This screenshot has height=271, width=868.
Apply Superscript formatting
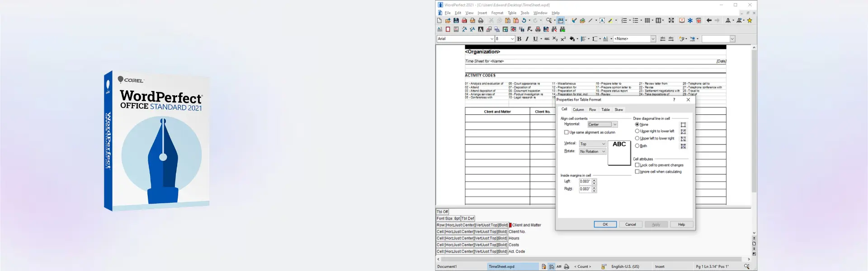[x=563, y=39]
